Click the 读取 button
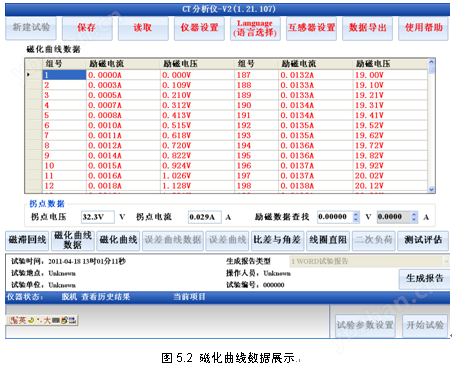The width and height of the screenshot is (452, 365). click(143, 28)
